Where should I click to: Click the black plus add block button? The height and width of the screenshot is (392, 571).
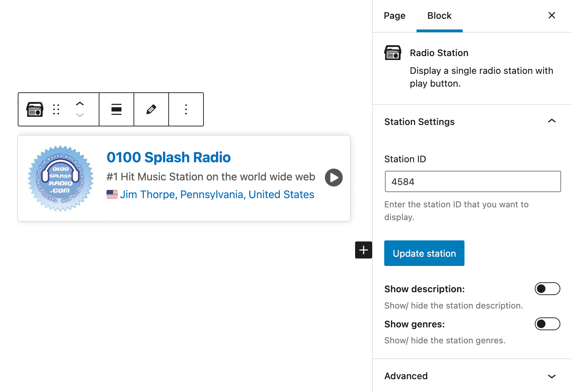click(x=363, y=250)
